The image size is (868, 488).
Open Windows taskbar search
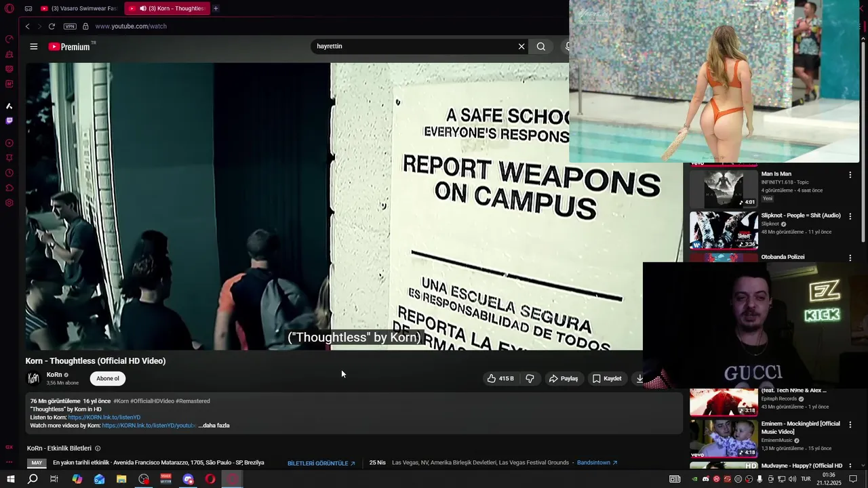click(33, 479)
